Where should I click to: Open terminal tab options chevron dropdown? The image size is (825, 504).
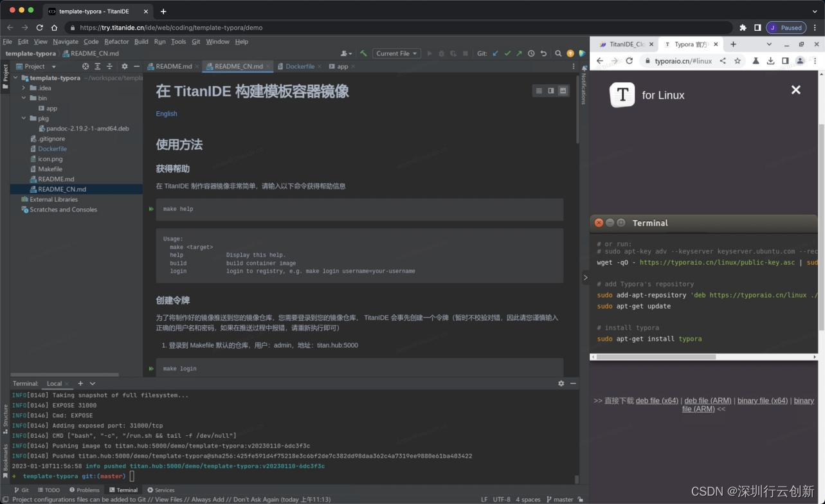click(x=93, y=383)
